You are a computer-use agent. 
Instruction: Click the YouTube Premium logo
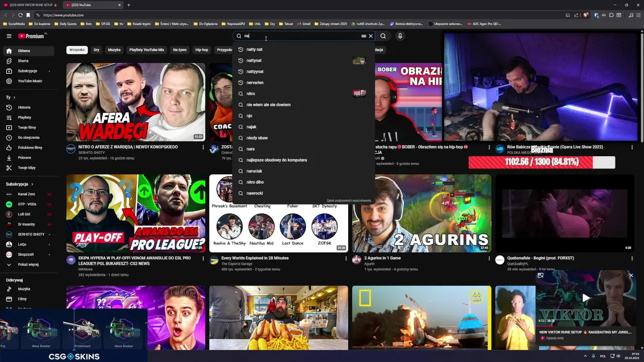click(x=31, y=36)
